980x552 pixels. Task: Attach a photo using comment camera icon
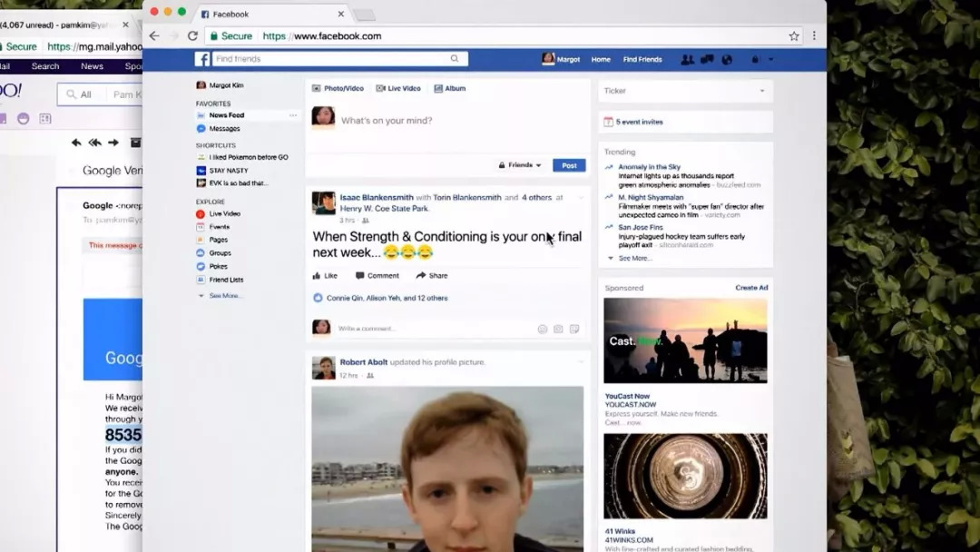[x=558, y=329]
